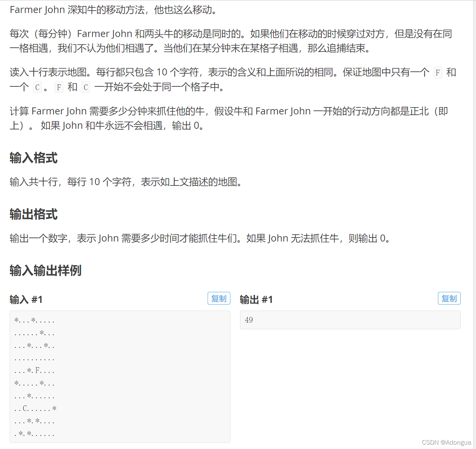Click the first map row '*...*.....'
This screenshot has width=476, height=449.
pyautogui.click(x=34, y=320)
